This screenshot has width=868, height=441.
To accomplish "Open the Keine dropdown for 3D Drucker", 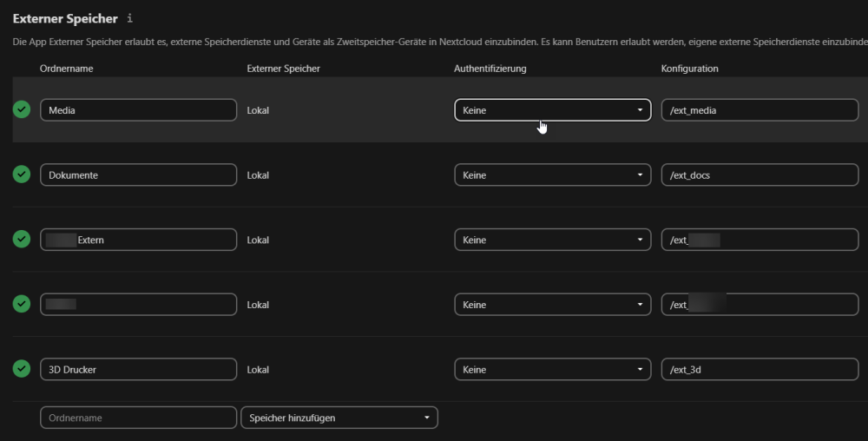I will [x=552, y=369].
